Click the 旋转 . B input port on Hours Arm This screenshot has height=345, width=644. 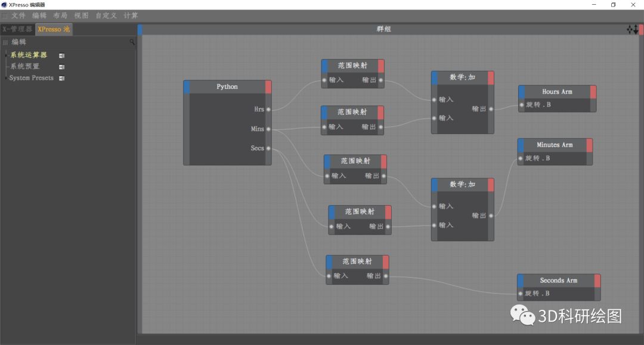coord(522,105)
